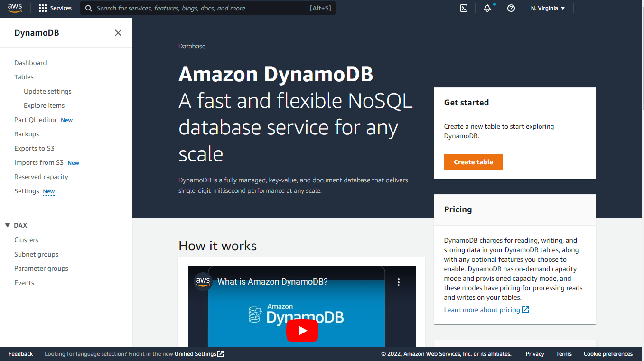The height and width of the screenshot is (361, 644).
Task: Click the Pricing card heading
Action: (457, 209)
